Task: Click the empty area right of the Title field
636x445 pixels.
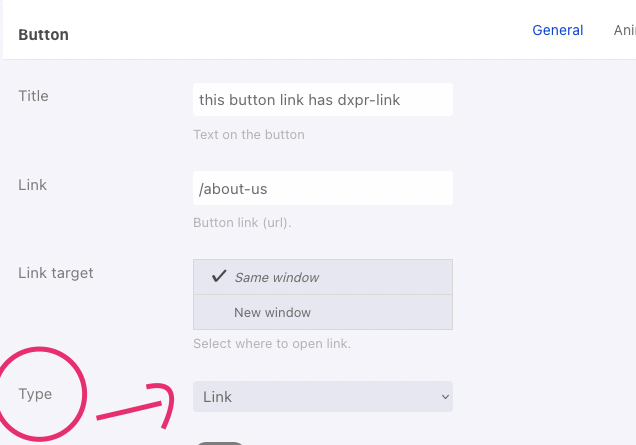Action: click(544, 100)
